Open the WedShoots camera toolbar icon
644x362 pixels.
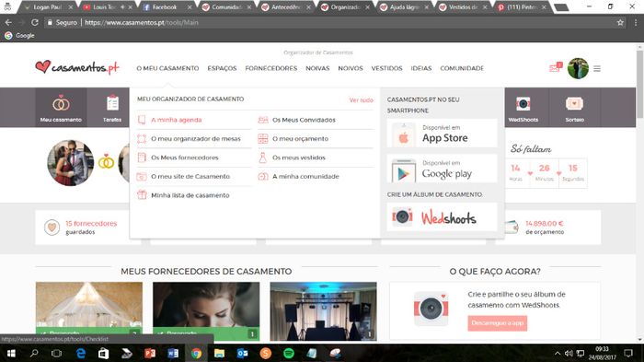[x=523, y=108]
